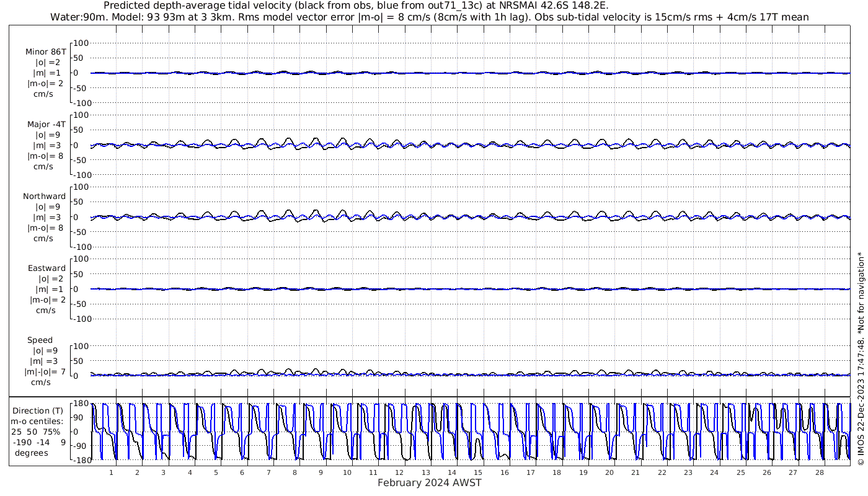Click day '5' on the date axis

click(x=216, y=472)
